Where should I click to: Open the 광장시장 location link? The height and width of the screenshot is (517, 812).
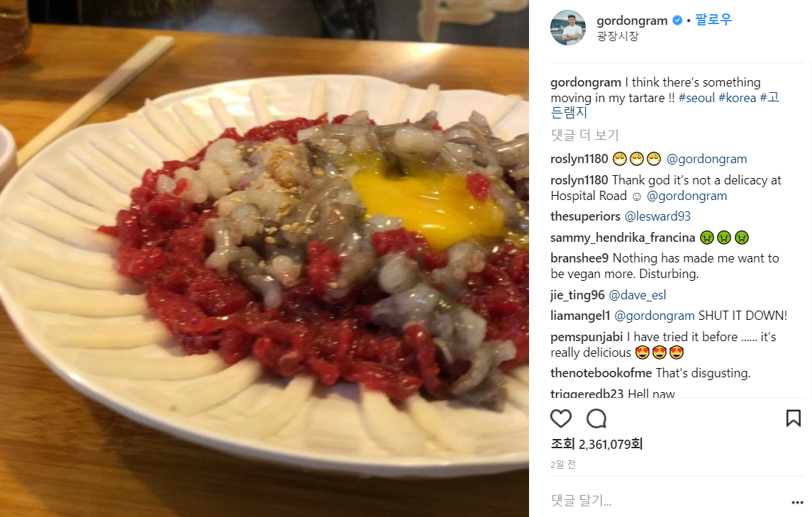coord(618,36)
